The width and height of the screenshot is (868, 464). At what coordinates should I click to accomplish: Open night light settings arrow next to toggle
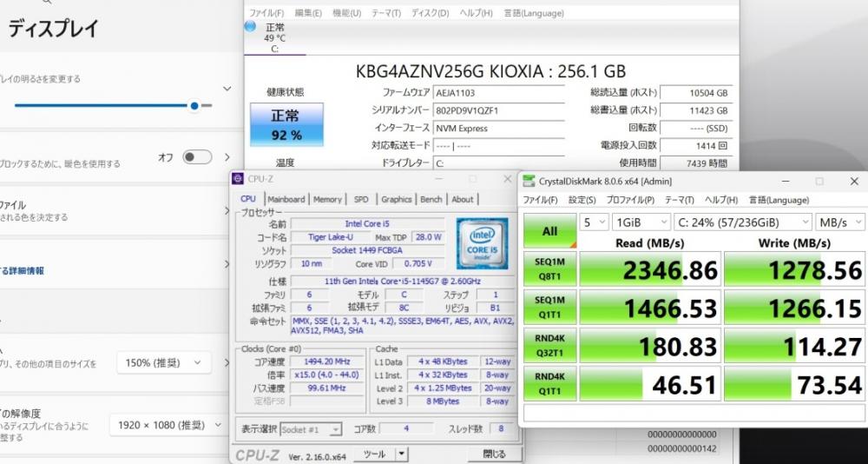(x=227, y=157)
